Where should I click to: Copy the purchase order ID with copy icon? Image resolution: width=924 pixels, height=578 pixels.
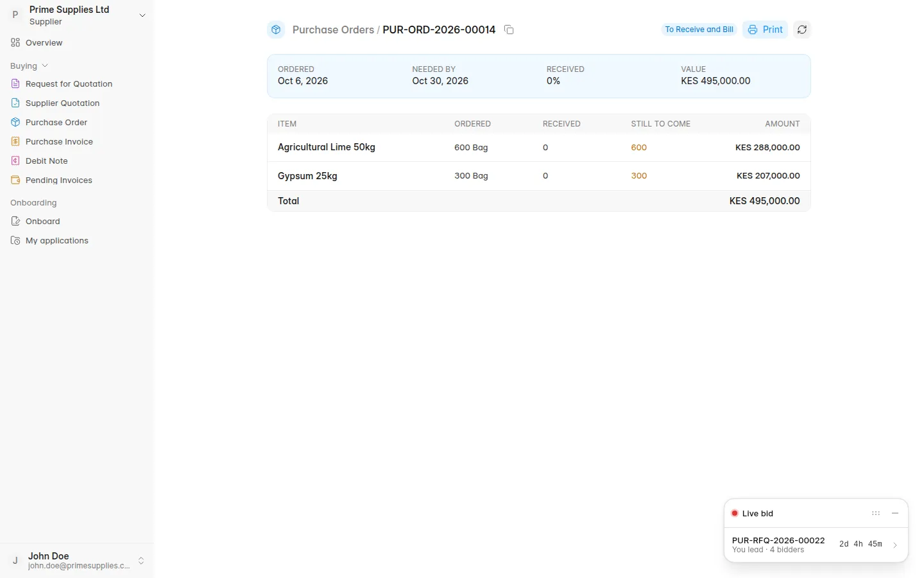pyautogui.click(x=509, y=30)
